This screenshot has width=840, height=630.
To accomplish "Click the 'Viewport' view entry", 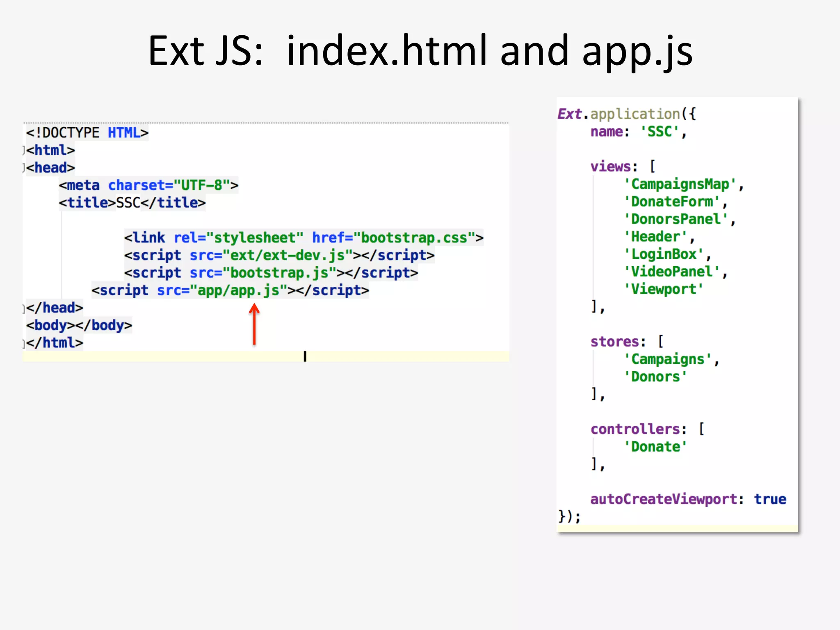I will (664, 289).
